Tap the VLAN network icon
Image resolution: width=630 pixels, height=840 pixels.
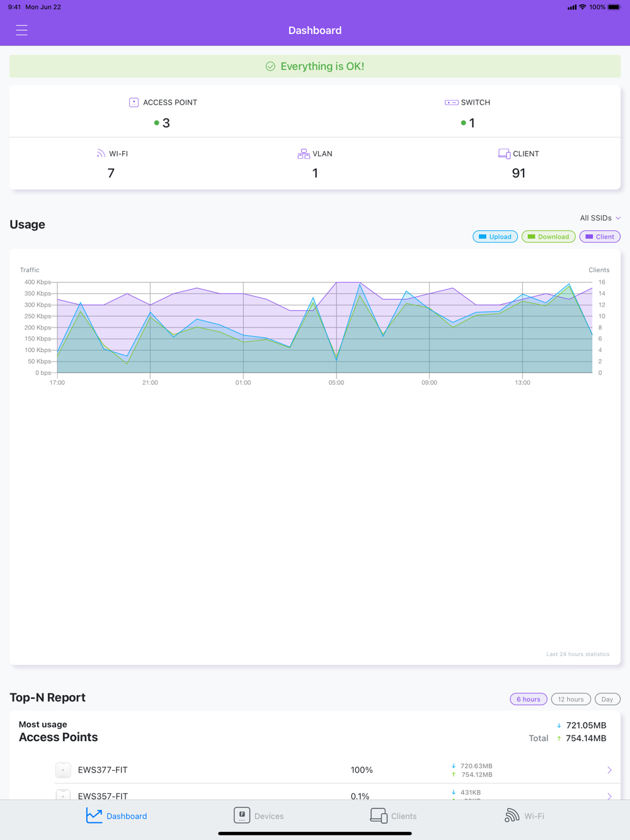pyautogui.click(x=304, y=154)
